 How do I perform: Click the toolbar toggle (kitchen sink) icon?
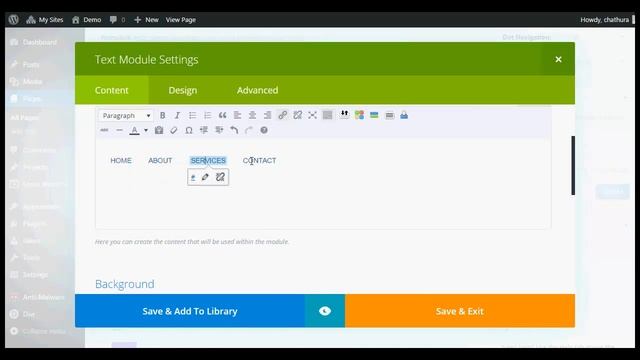click(x=327, y=115)
